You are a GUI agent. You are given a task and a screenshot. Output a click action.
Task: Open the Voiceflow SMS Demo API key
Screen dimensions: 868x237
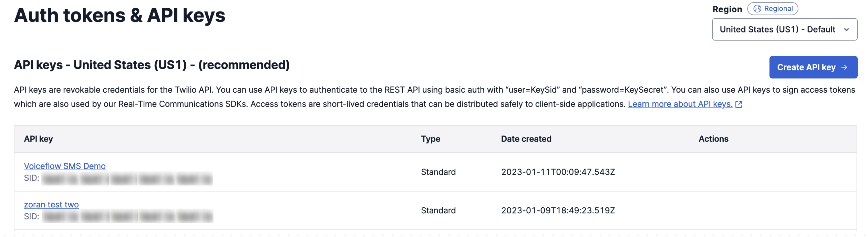(x=65, y=166)
